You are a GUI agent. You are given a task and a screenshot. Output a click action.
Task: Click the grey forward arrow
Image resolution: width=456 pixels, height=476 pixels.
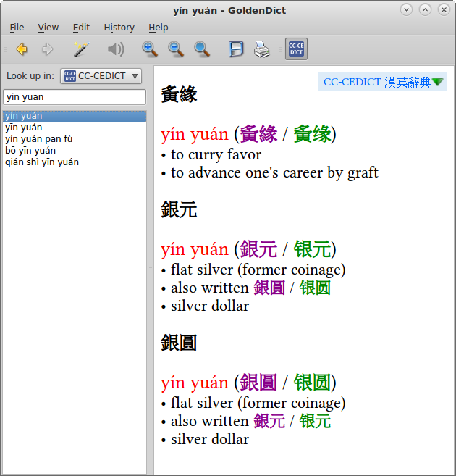(48, 49)
